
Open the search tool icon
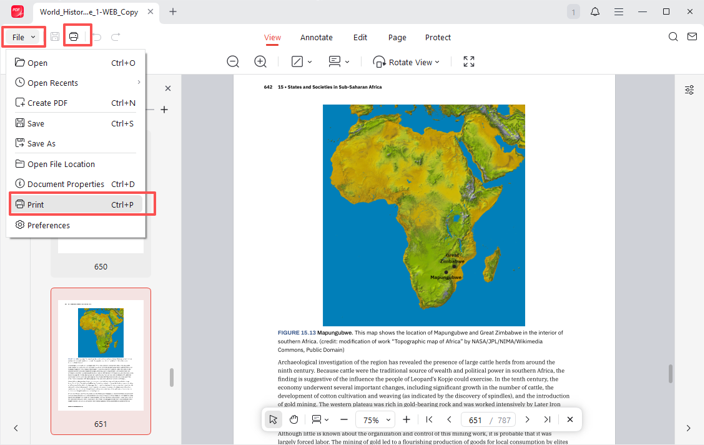(673, 37)
